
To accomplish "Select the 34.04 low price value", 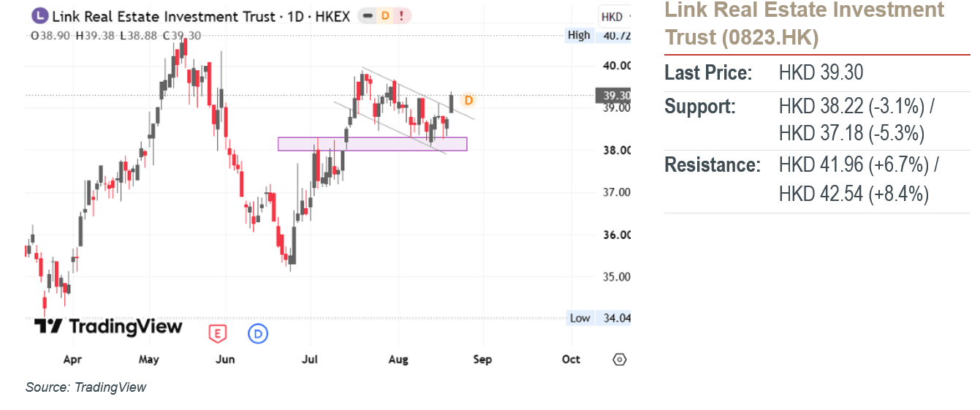I will point(618,318).
